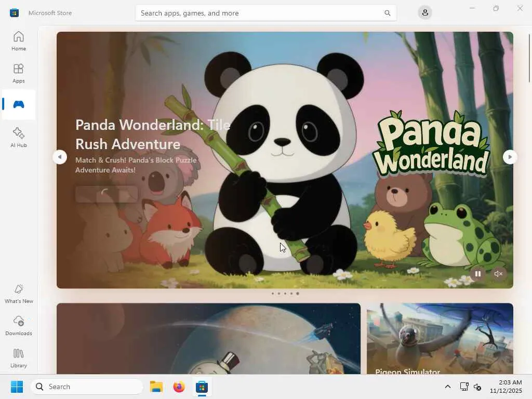Viewport: 532px width, 399px height.
Task: Click the search magnifier icon
Action: [x=387, y=13]
